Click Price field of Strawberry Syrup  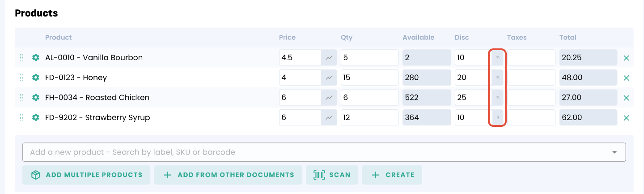click(x=300, y=117)
